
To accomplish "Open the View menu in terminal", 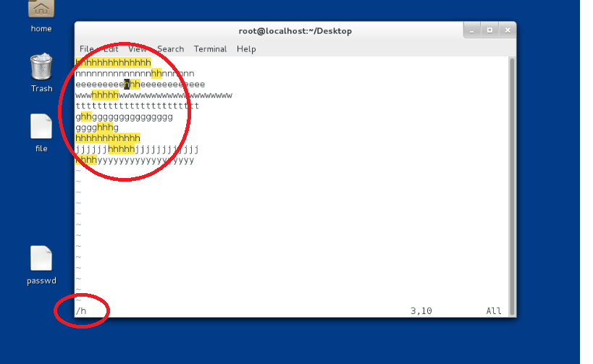I will [138, 49].
